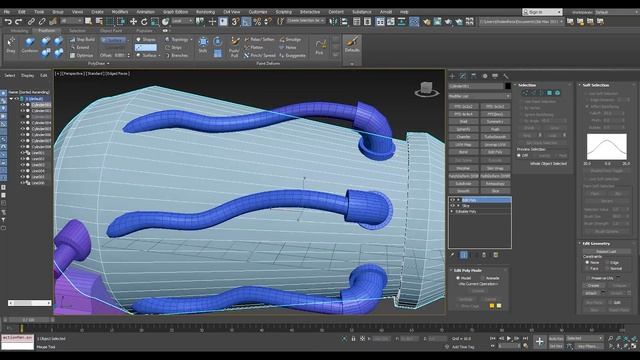Select the Animate radio button

point(482,278)
